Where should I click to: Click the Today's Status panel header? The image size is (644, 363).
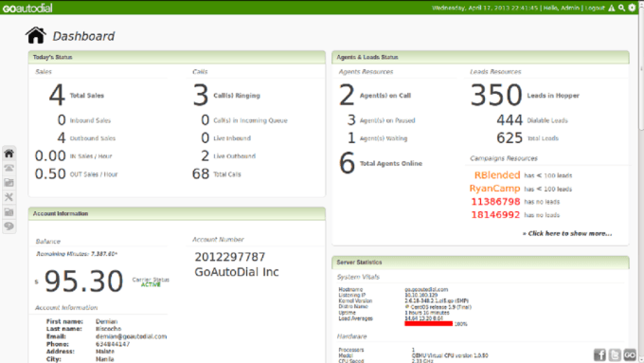176,57
